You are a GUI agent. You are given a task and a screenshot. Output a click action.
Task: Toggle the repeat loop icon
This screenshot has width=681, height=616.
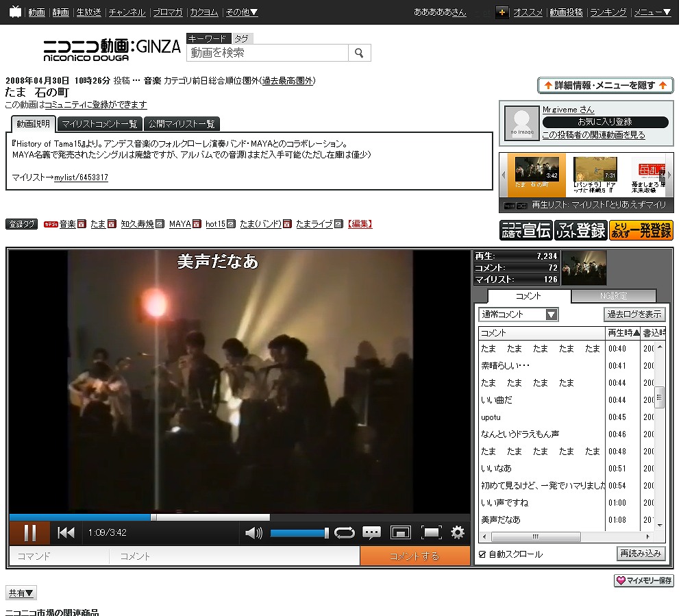click(x=345, y=532)
